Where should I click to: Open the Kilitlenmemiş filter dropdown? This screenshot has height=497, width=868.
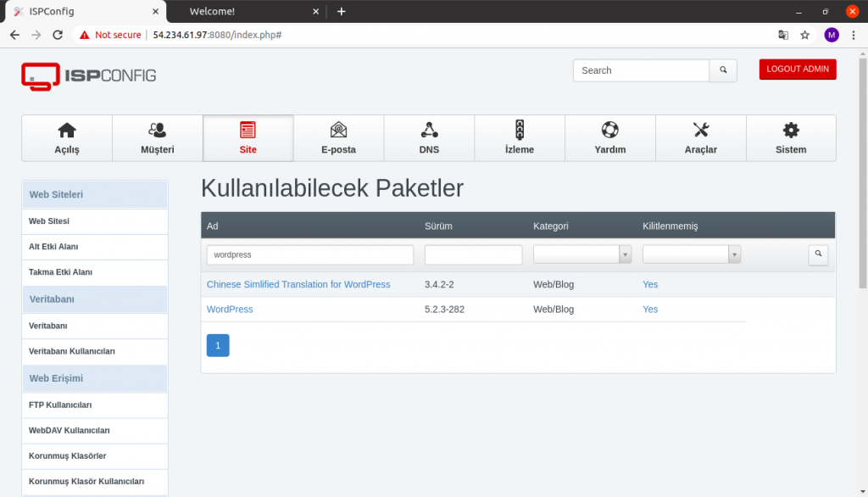tap(692, 254)
